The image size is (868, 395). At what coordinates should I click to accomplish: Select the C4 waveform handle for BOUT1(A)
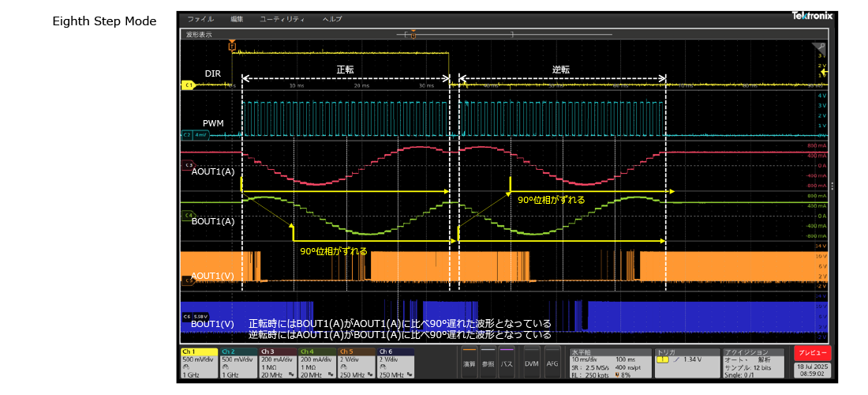(188, 215)
